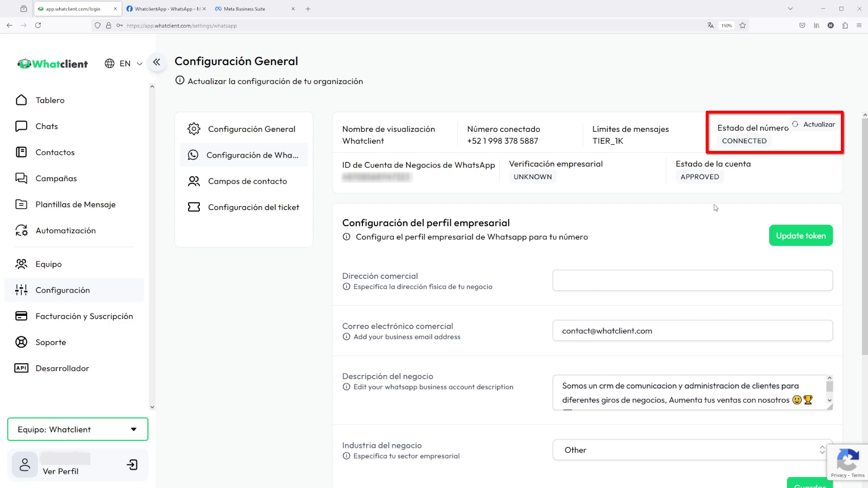This screenshot has width=868, height=488.
Task: Click the CONNECTED status badge
Action: [744, 141]
